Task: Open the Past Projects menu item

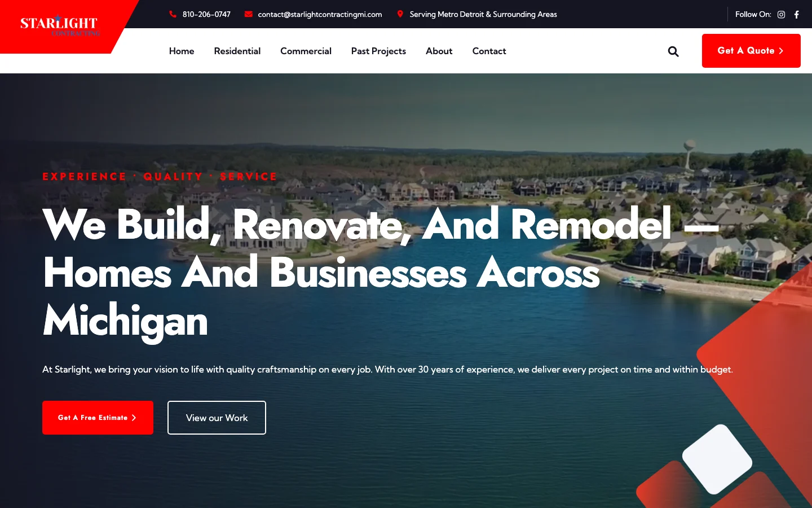Action: 378,51
